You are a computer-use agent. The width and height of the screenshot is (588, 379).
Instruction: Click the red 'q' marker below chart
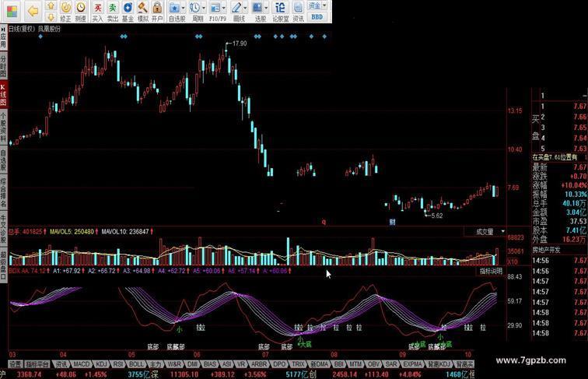(x=324, y=222)
